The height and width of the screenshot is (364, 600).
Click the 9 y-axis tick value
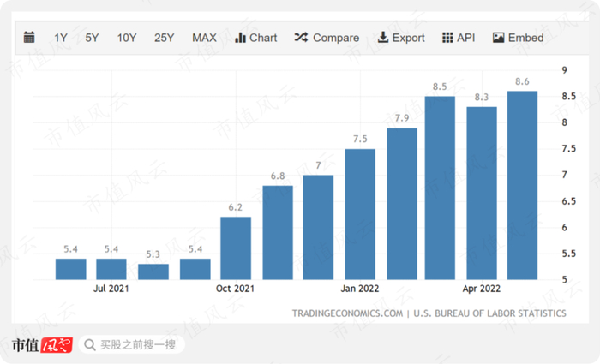coord(564,70)
